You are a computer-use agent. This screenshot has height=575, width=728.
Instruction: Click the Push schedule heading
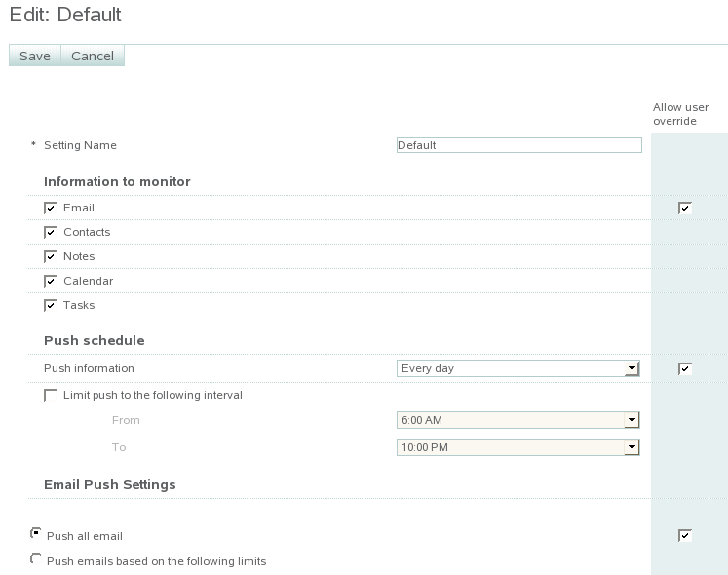(x=95, y=340)
